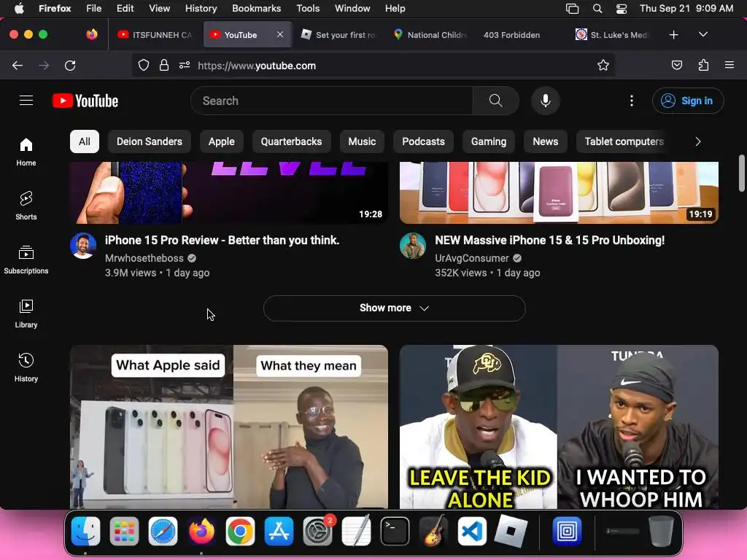Filter by News chip
The image size is (747, 560).
546,141
